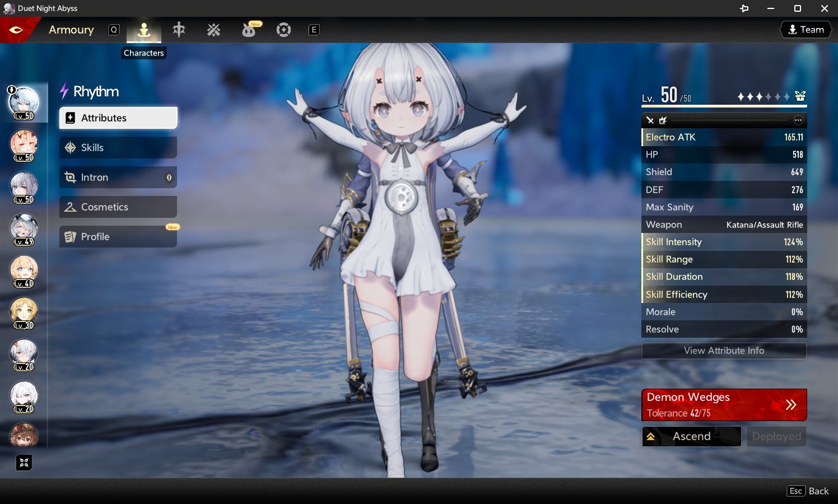Click the Ascend button
838x504 pixels.
pos(692,436)
